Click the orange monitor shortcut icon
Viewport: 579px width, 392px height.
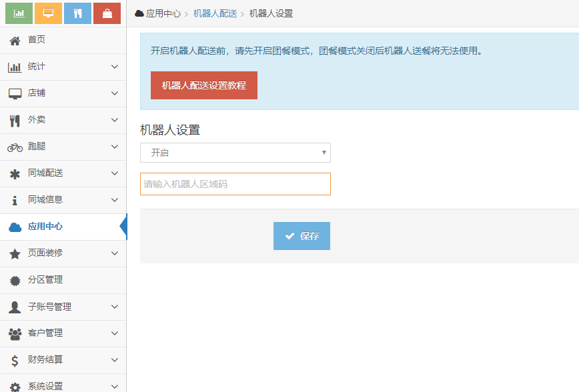[x=48, y=13]
